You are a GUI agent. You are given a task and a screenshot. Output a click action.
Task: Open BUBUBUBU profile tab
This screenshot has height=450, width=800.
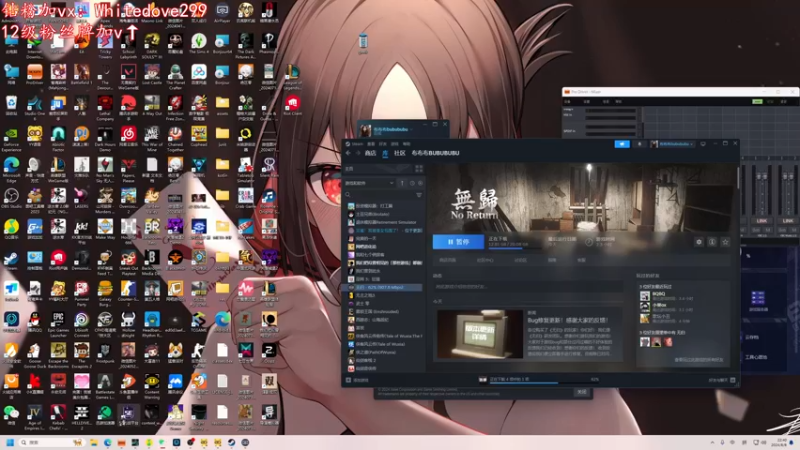pos(435,153)
